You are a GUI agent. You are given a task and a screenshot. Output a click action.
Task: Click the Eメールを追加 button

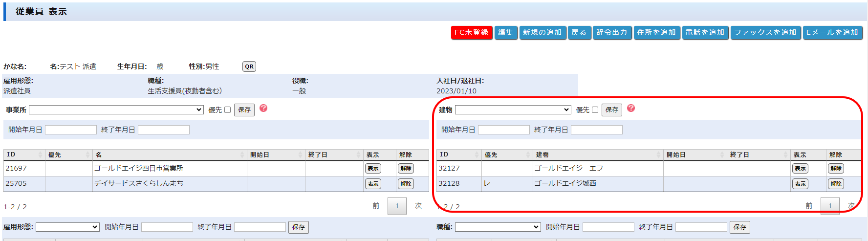[832, 32]
